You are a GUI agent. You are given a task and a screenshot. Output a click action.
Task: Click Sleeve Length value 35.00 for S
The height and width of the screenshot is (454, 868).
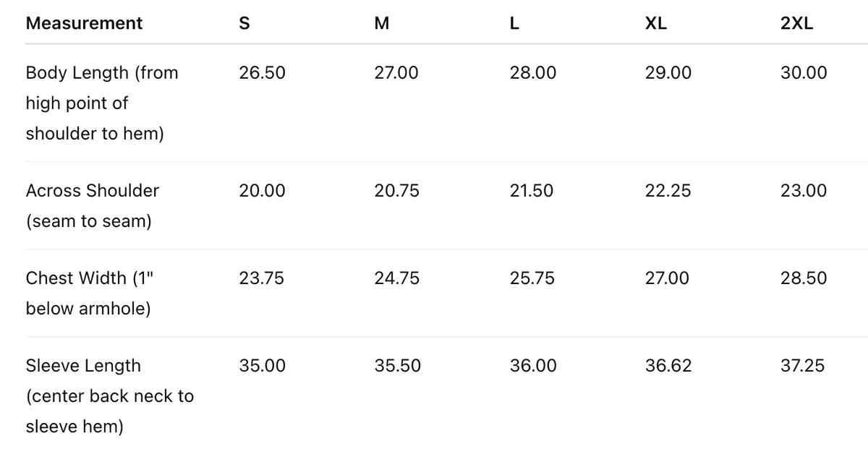point(262,366)
